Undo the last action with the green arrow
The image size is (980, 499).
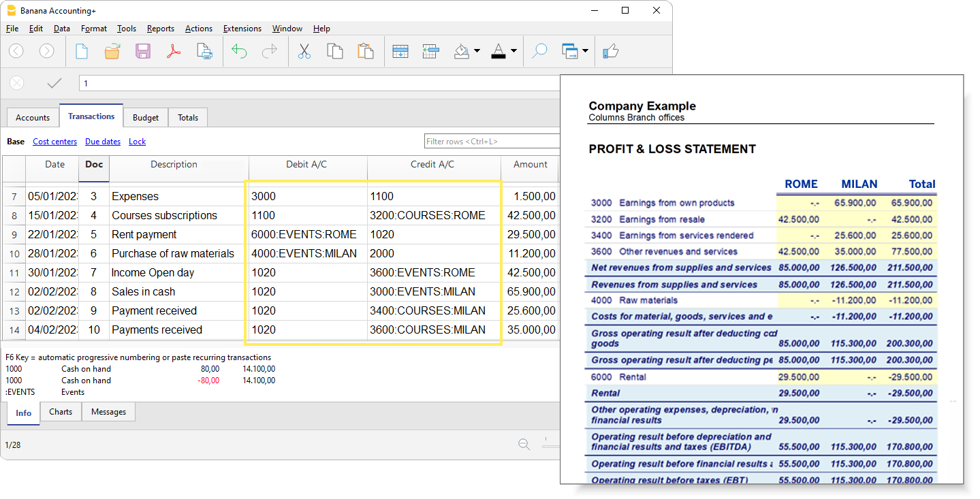[x=239, y=51]
